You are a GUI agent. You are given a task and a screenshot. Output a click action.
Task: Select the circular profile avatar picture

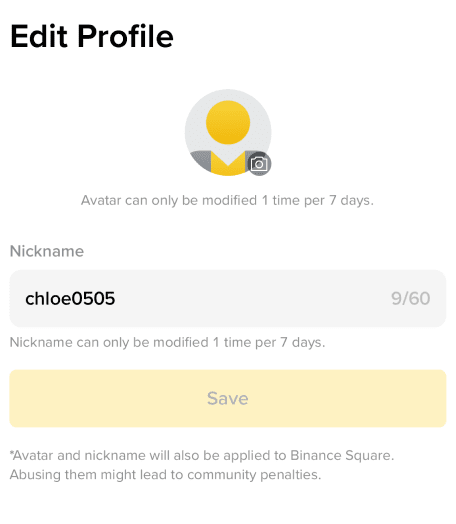(x=228, y=132)
